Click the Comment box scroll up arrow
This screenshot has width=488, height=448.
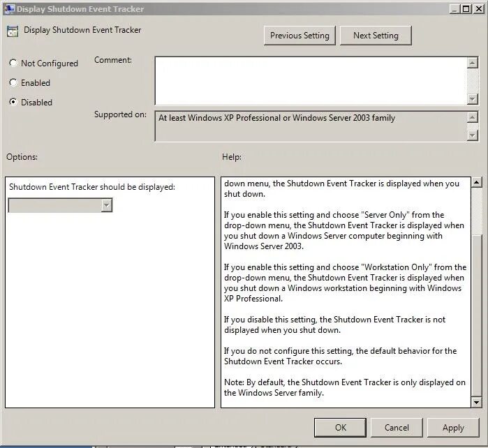(473, 63)
